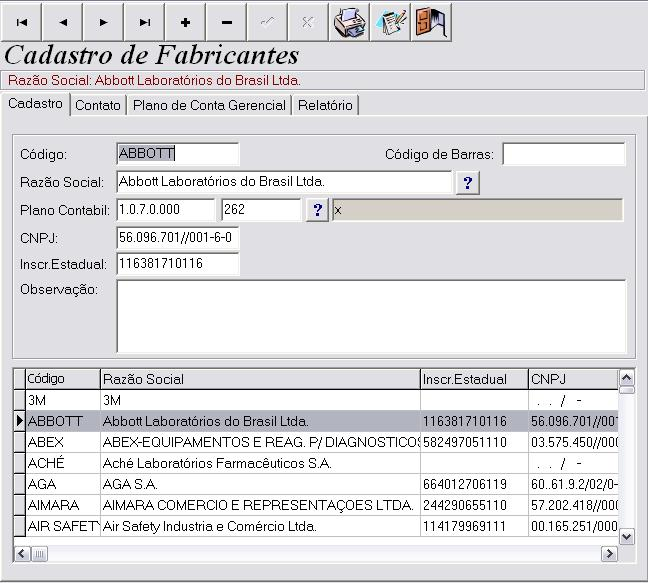Click the Código column header
Image resolution: width=648 pixels, height=583 pixels.
pyautogui.click(x=63, y=379)
